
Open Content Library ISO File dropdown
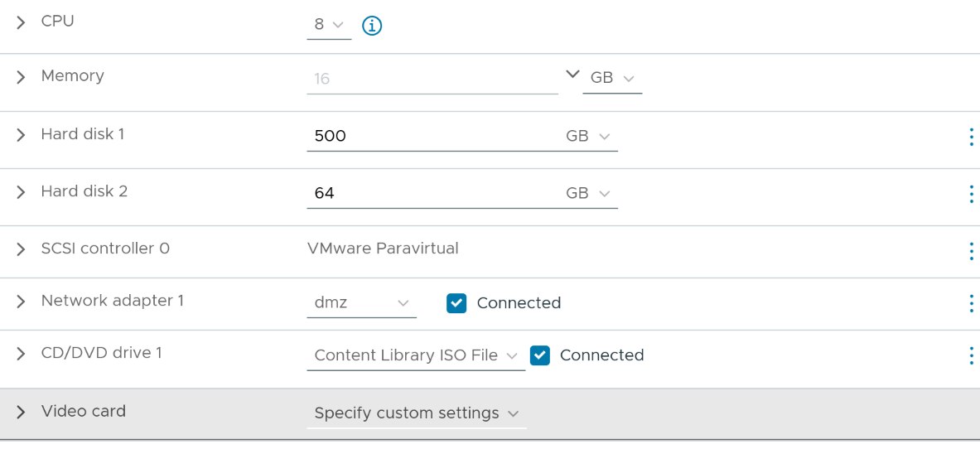(415, 355)
